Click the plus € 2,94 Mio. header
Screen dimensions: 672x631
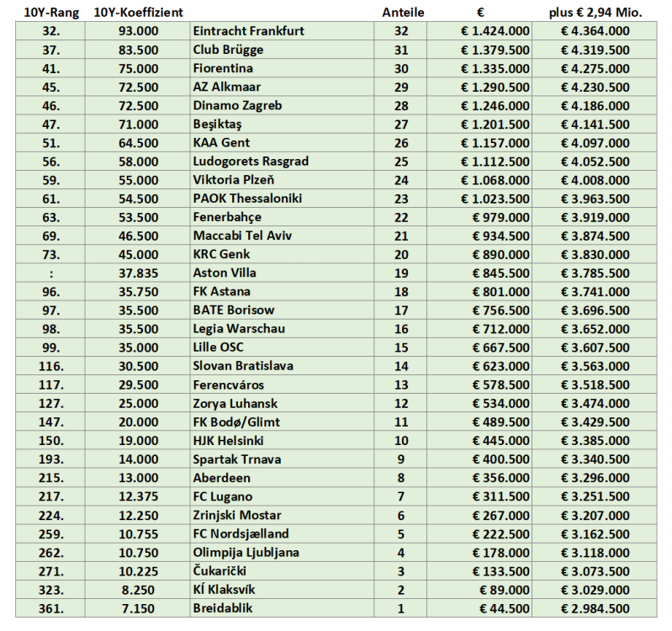tap(595, 13)
